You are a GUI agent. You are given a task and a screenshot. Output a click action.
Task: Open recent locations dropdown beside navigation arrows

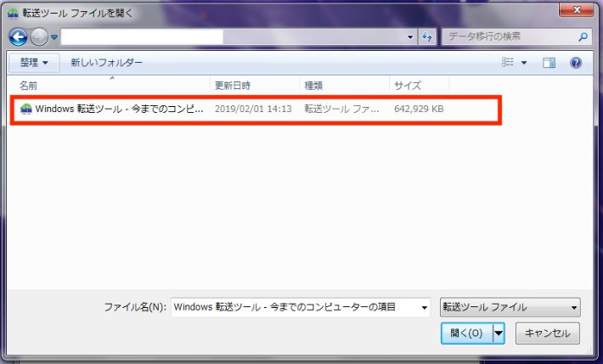(x=54, y=37)
